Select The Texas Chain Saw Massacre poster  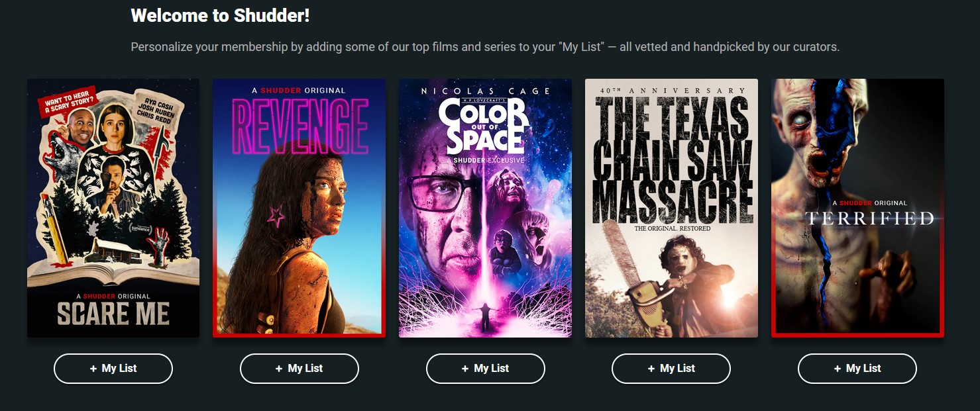tap(671, 208)
